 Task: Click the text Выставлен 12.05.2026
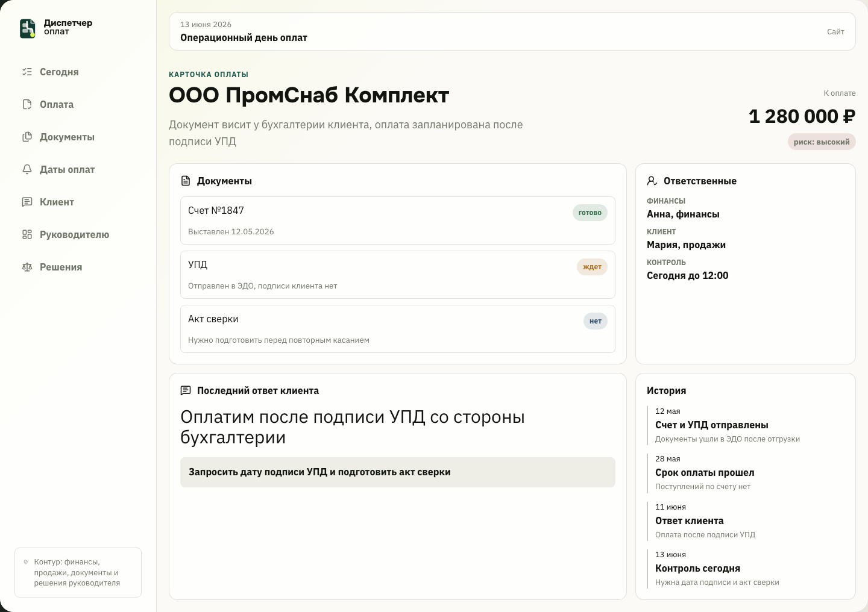click(x=231, y=232)
